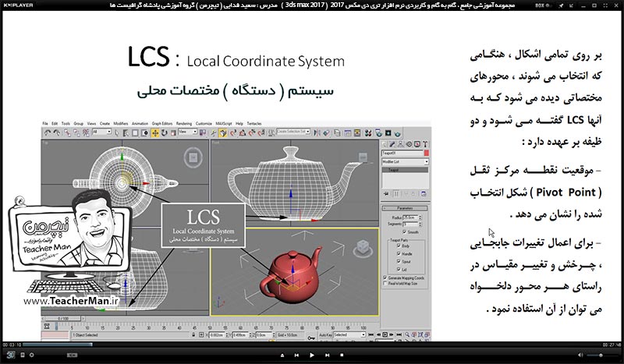Image resolution: width=624 pixels, height=364 pixels.
Task: Activate the Select Object arrow tool
Action: point(116,133)
